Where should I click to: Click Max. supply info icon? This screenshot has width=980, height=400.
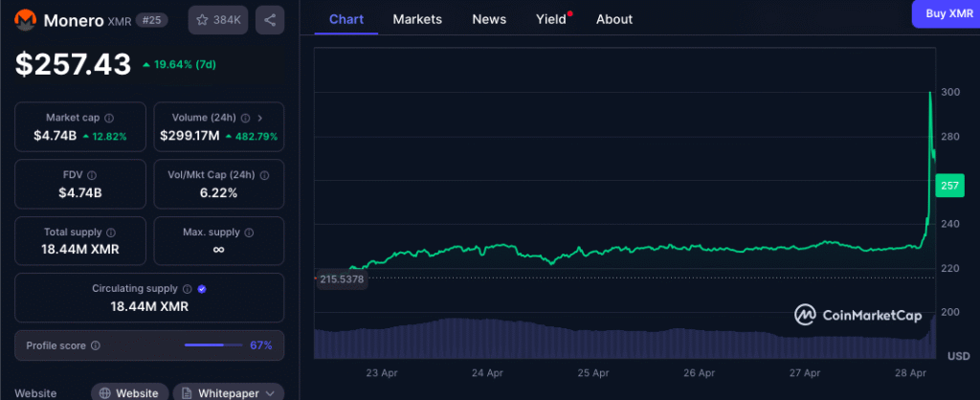point(253,232)
